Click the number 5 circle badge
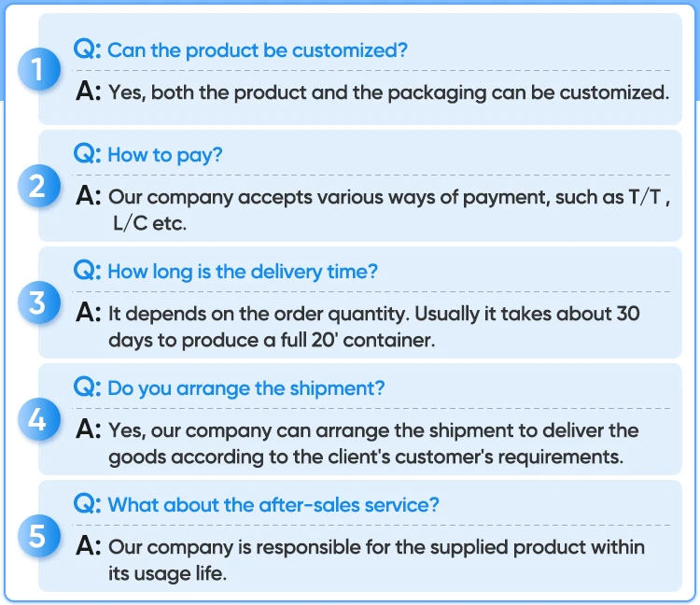Viewport: 700px width, 605px height. coord(38,536)
